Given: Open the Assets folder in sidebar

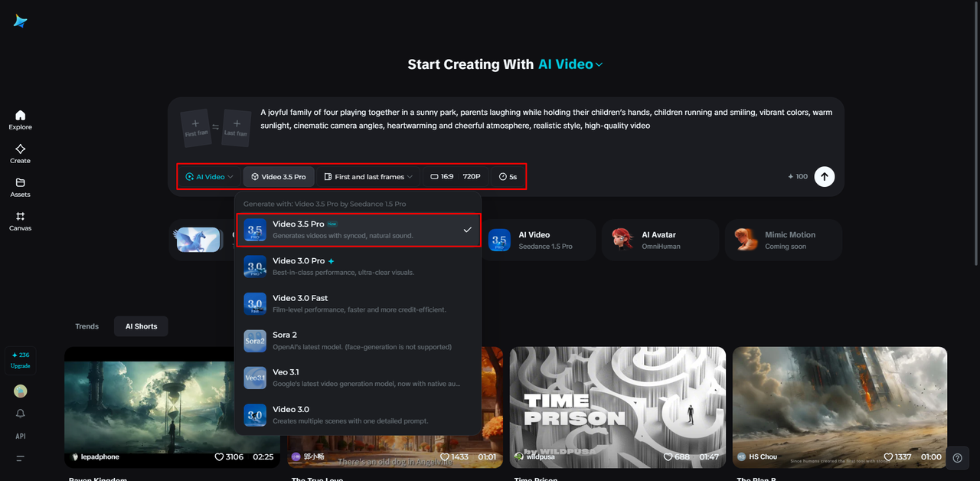Looking at the screenshot, I should (21, 188).
